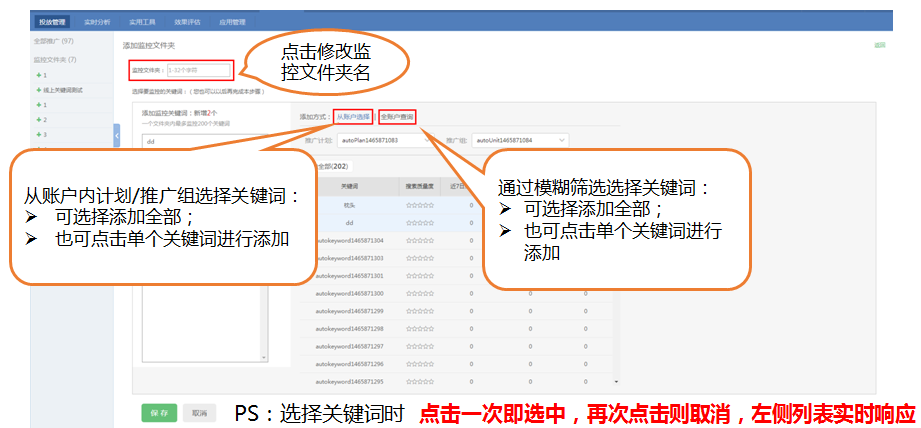
Task: Click the sidebar collapse arrow handle
Action: pos(116,134)
